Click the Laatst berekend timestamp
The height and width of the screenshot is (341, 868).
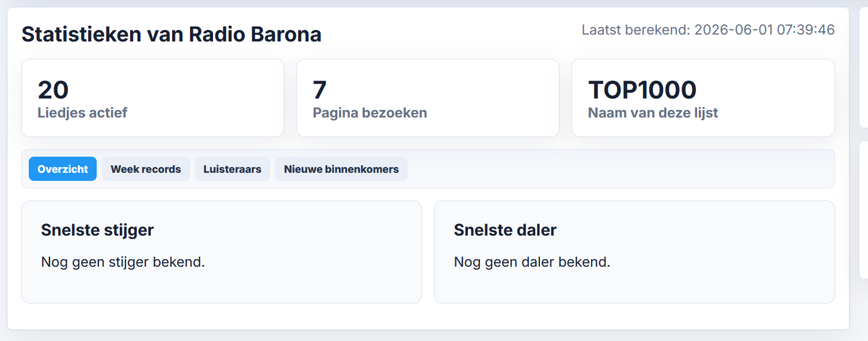click(708, 30)
